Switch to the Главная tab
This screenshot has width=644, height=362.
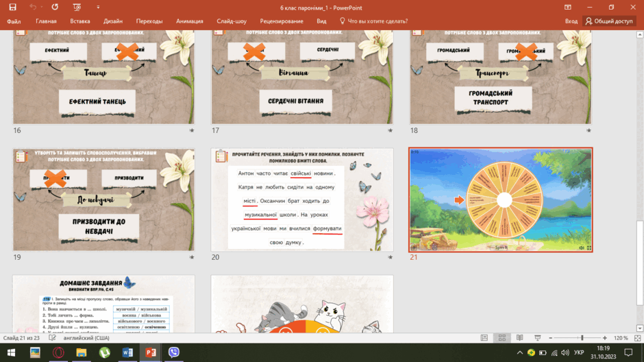(46, 21)
